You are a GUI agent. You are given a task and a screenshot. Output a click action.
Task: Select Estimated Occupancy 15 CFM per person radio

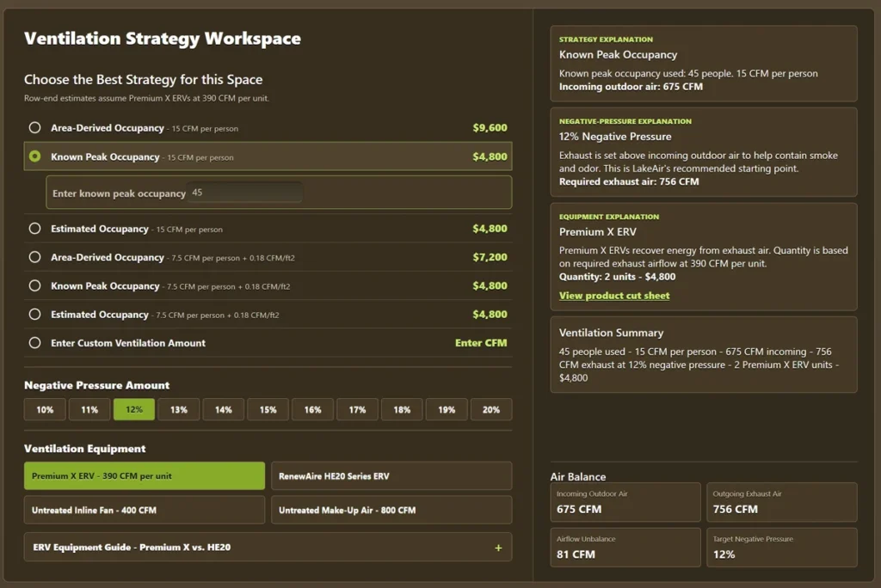[x=34, y=229]
